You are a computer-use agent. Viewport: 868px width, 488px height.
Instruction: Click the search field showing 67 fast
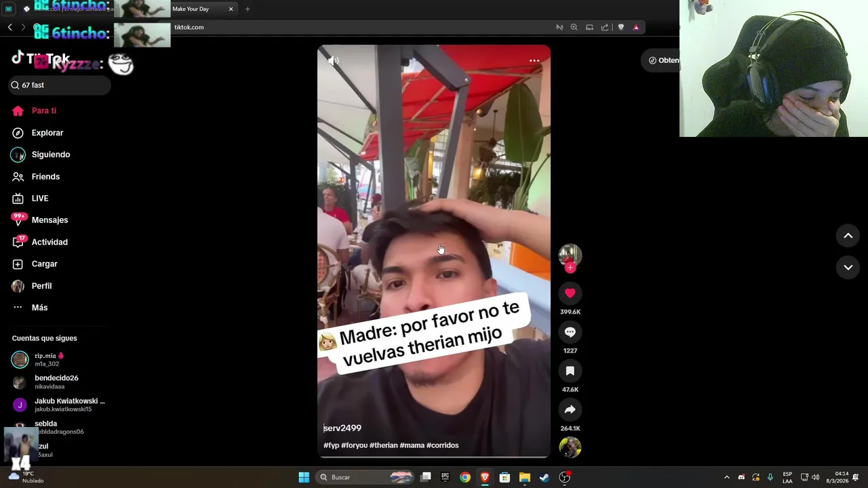pos(58,85)
